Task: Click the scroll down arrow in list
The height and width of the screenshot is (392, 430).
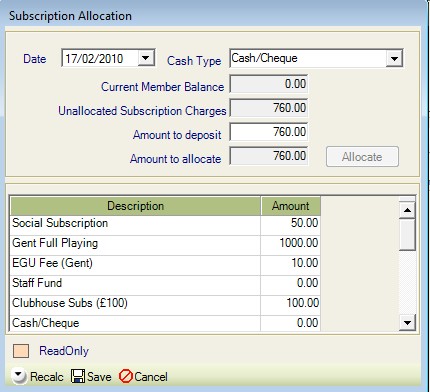Action: (x=407, y=322)
